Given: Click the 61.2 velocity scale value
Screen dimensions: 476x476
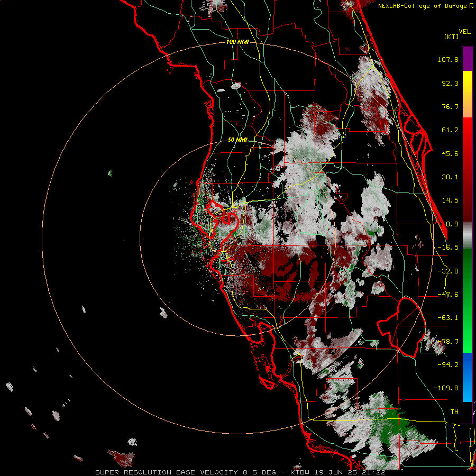Looking at the screenshot, I should tap(450, 130).
